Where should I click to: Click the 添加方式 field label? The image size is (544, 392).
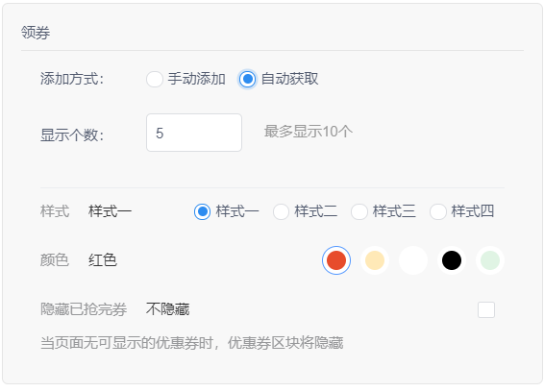72,79
